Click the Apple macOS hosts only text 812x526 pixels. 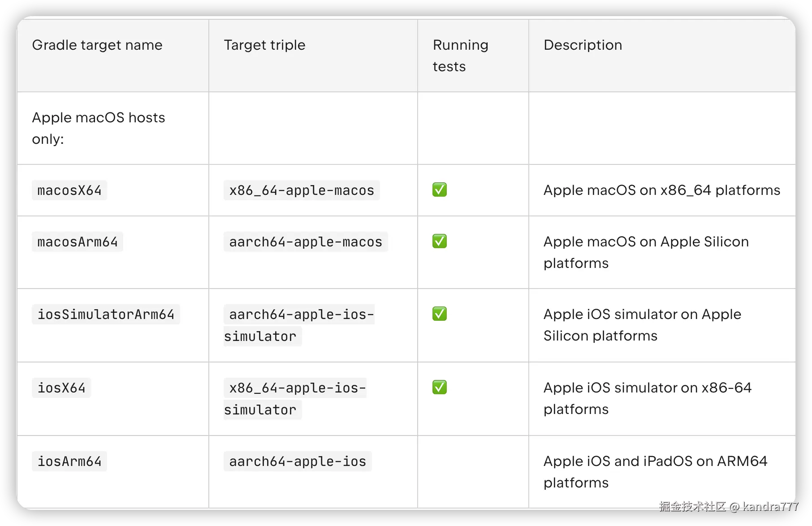click(x=99, y=128)
